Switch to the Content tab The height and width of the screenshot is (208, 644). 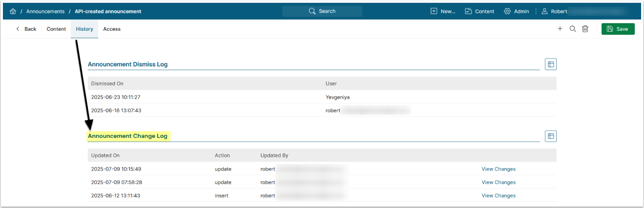coord(56,29)
